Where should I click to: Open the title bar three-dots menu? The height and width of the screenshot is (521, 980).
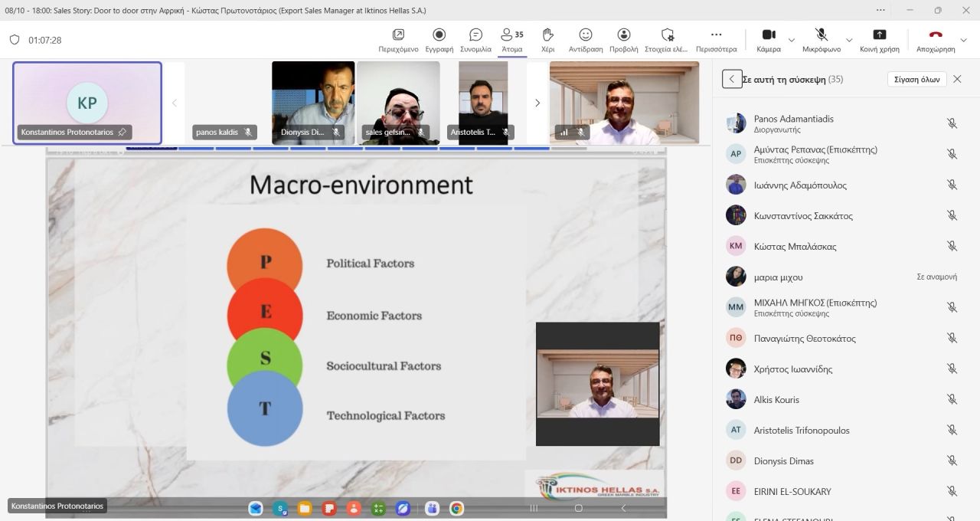click(x=881, y=10)
